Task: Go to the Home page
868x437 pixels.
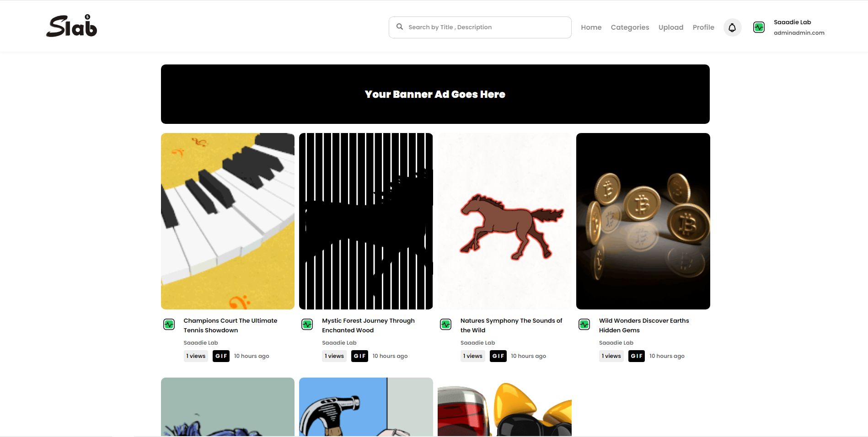Action: pyautogui.click(x=591, y=27)
